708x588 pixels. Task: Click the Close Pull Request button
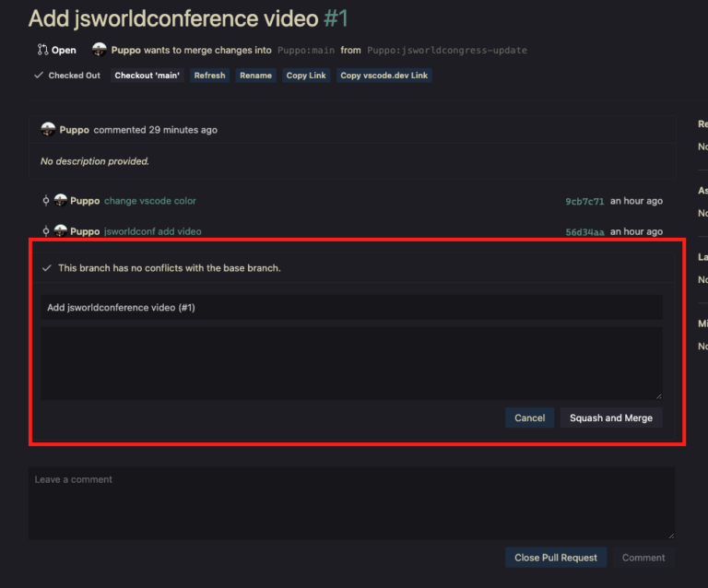tap(556, 558)
